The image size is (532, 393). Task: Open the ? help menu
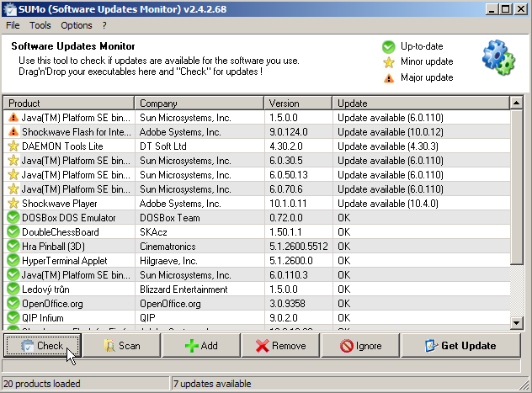[x=104, y=25]
